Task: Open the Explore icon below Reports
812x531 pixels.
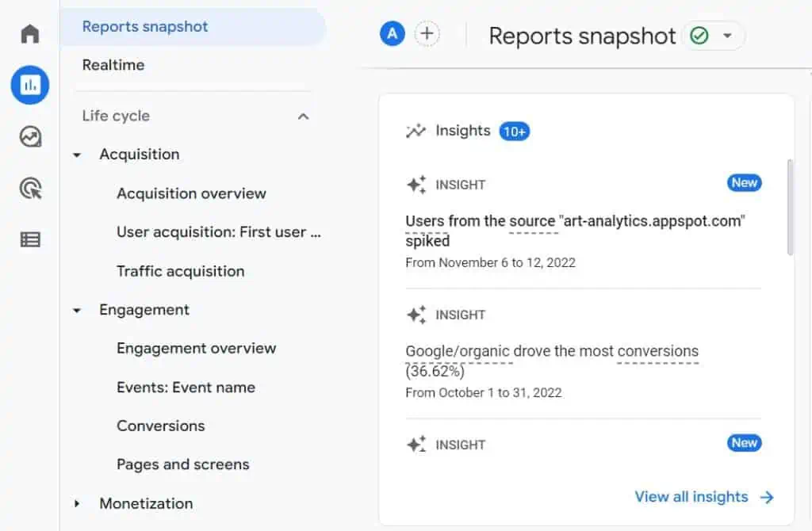Action: click(29, 136)
